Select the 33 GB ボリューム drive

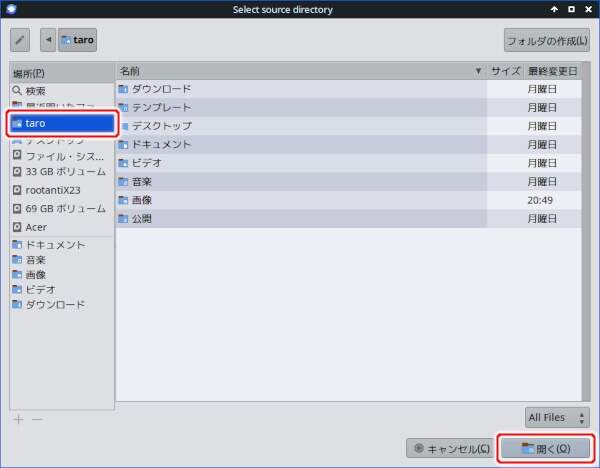tap(62, 171)
